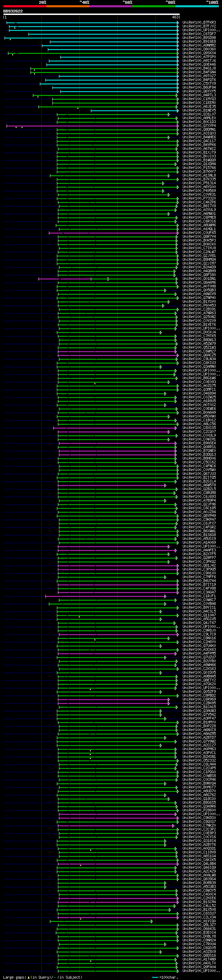Select hit label UniRef100_Q9SXX4
The image size is (222, 980).
tap(199, 53)
